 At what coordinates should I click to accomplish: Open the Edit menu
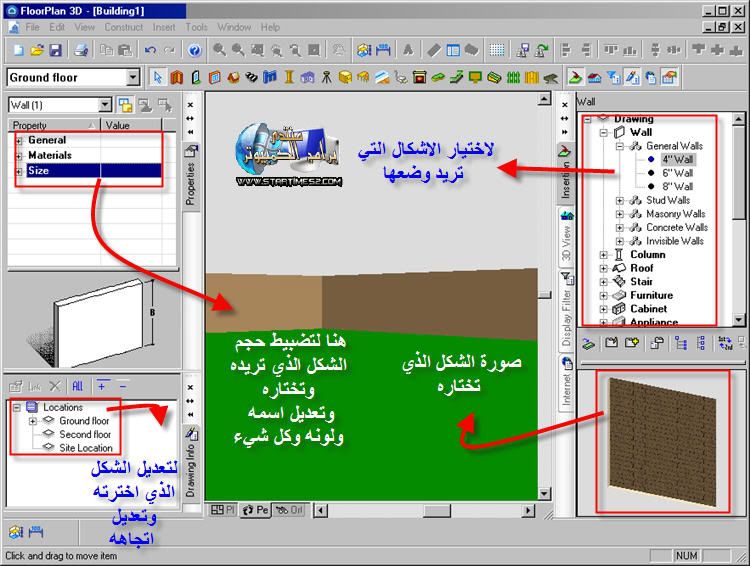57,27
